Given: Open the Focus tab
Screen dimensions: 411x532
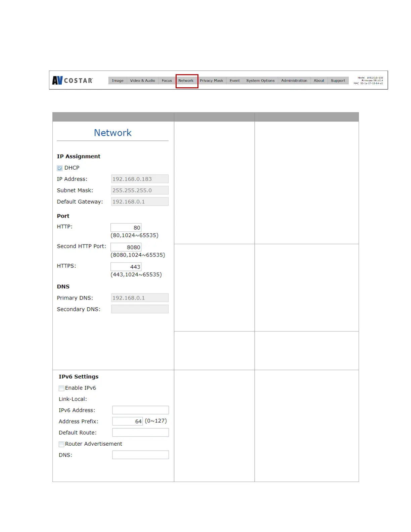Looking at the screenshot, I should (x=167, y=81).
